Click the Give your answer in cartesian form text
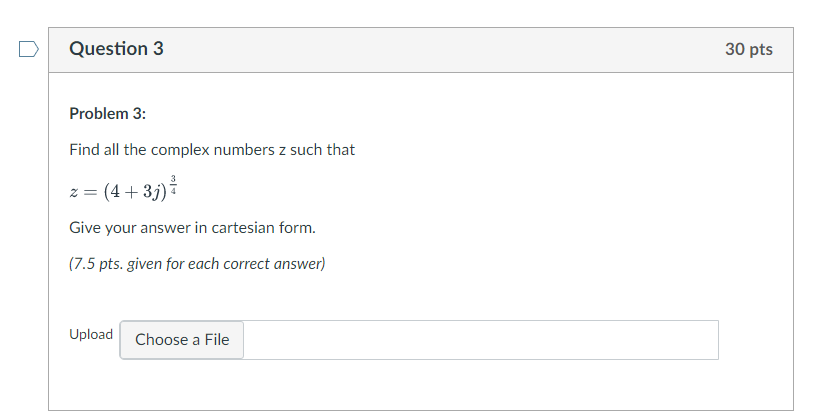Screen dimensions: 817x419 pyautogui.click(x=192, y=228)
